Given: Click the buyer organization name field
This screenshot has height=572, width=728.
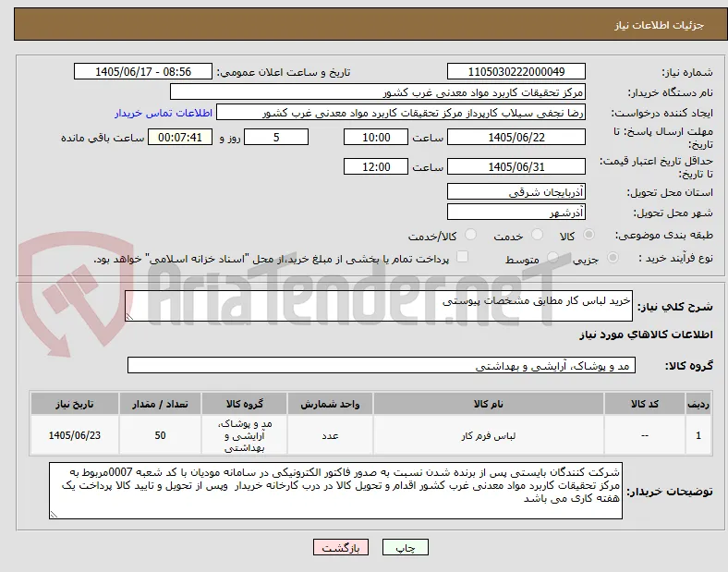Looking at the screenshot, I should 378,91.
